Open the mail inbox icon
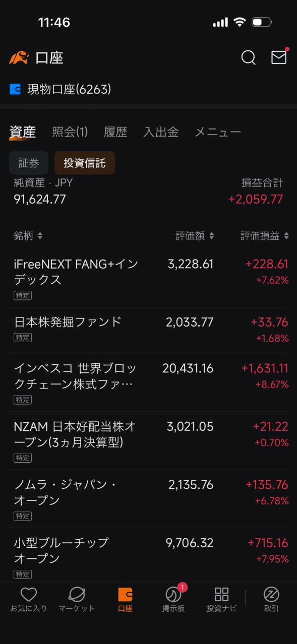 279,57
